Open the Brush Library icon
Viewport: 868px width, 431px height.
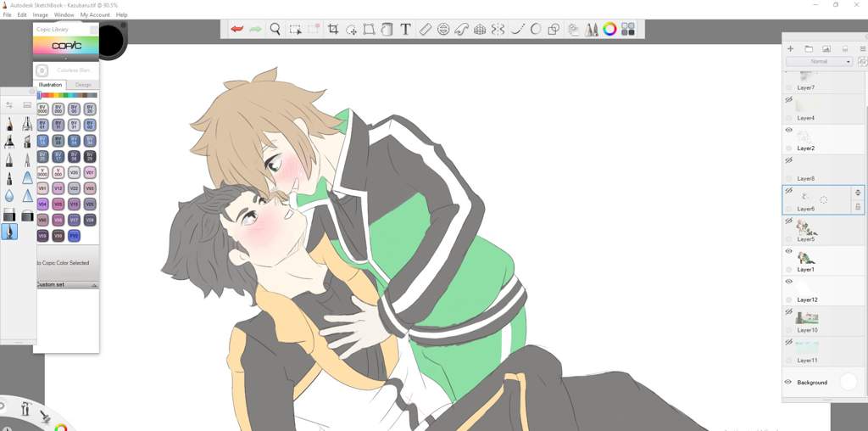click(x=27, y=104)
